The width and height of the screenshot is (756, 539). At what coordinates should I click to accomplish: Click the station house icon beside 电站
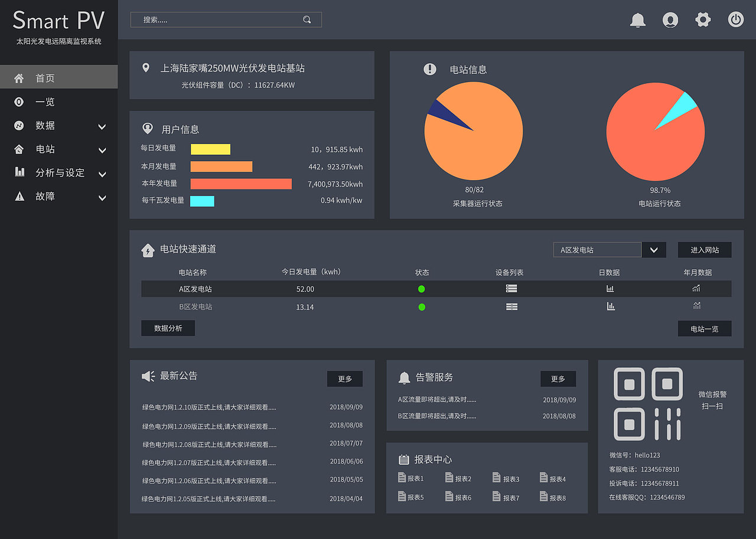(x=19, y=149)
